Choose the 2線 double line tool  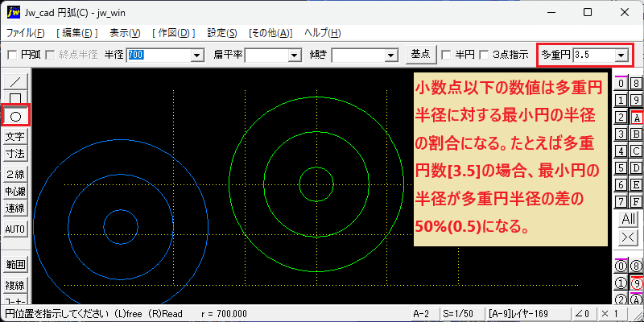tap(15, 175)
